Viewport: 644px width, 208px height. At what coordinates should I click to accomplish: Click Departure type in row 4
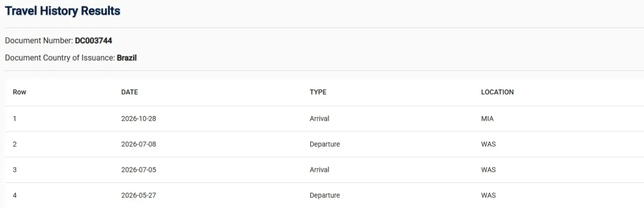325,195
